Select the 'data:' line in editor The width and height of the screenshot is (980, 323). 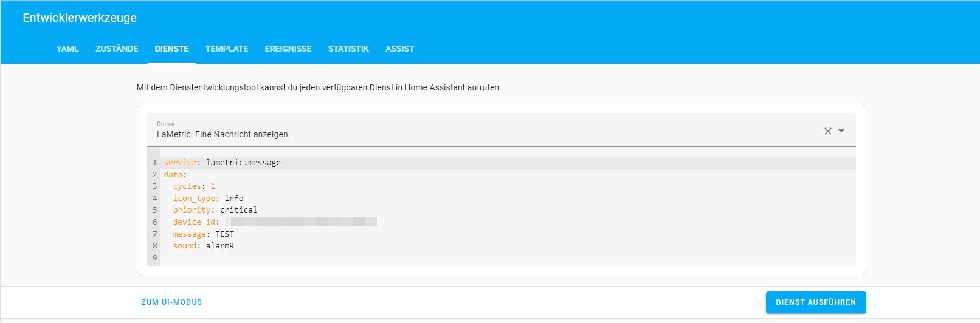tap(175, 174)
